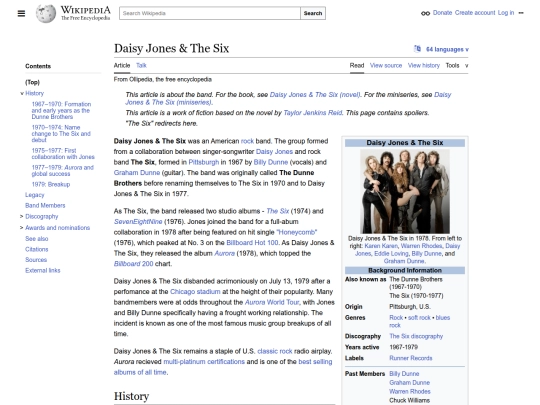
Task: Open the hamburger main menu icon
Action: pyautogui.click(x=21, y=13)
